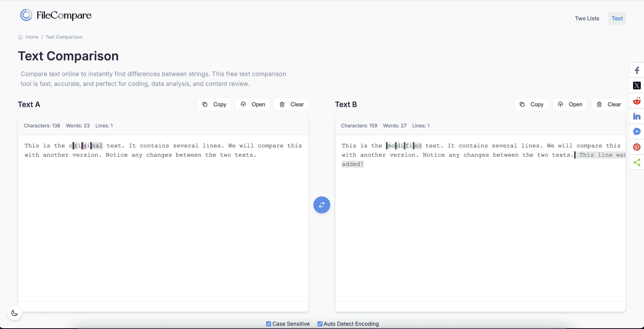Click the FileCompare logo
644x329 pixels.
pos(56,15)
